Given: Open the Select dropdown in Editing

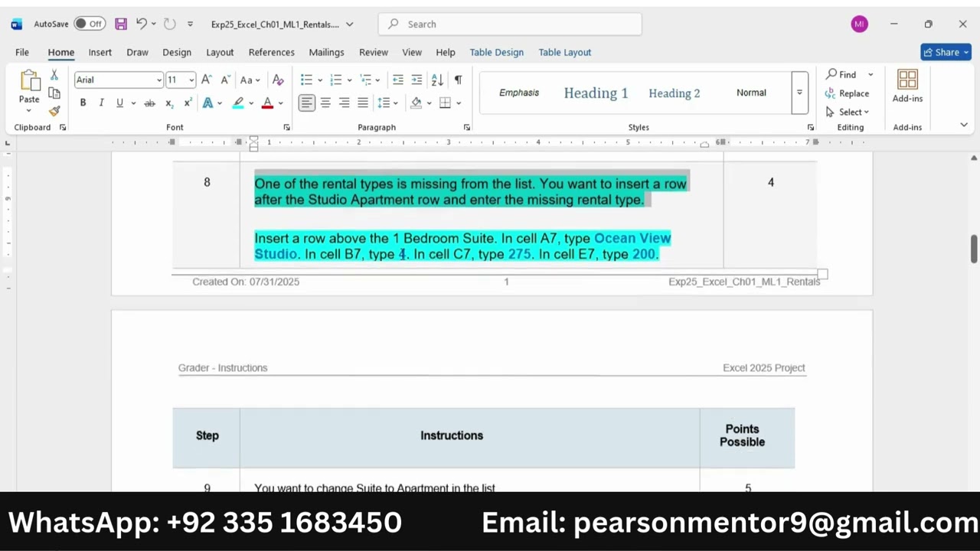Looking at the screenshot, I should click(848, 112).
